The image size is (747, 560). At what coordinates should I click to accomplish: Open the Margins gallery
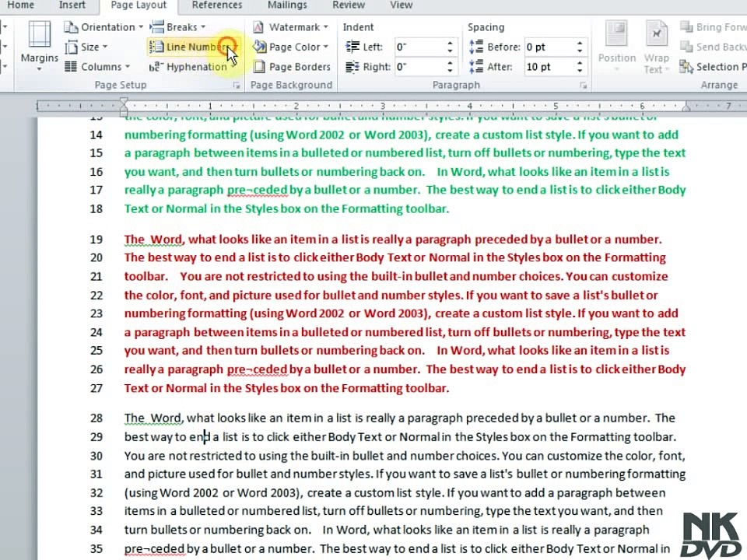[x=40, y=47]
